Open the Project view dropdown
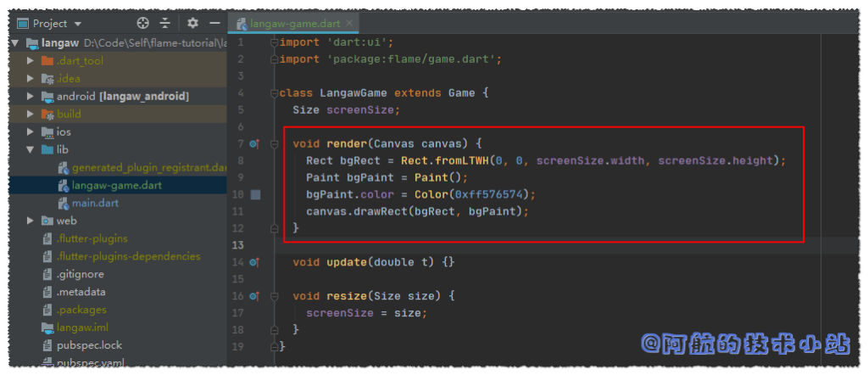 (78, 24)
